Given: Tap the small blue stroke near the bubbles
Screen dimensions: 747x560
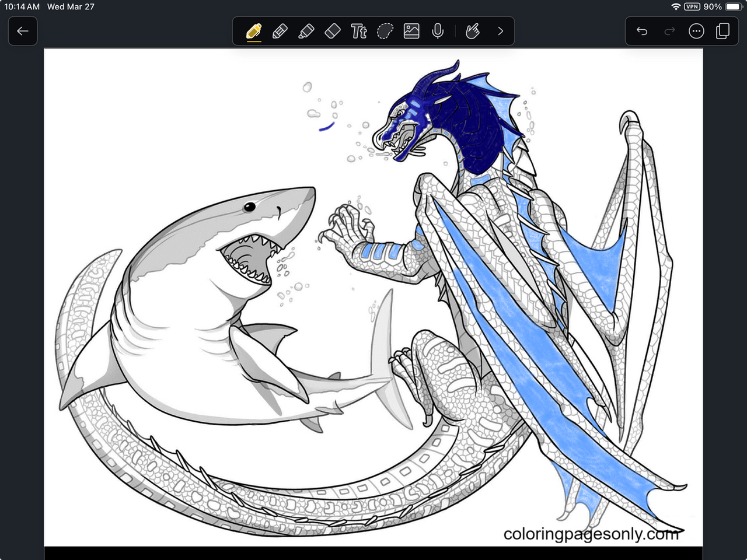Looking at the screenshot, I should 327,126.
